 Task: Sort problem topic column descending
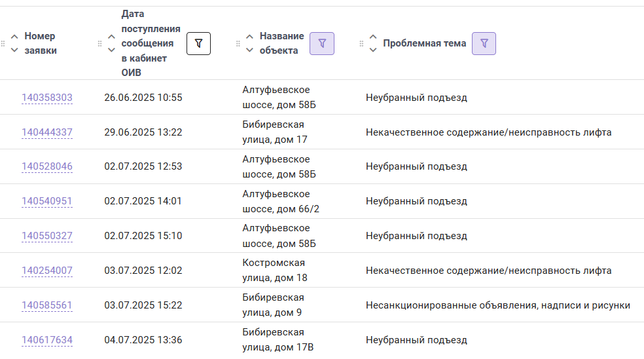[372, 50]
